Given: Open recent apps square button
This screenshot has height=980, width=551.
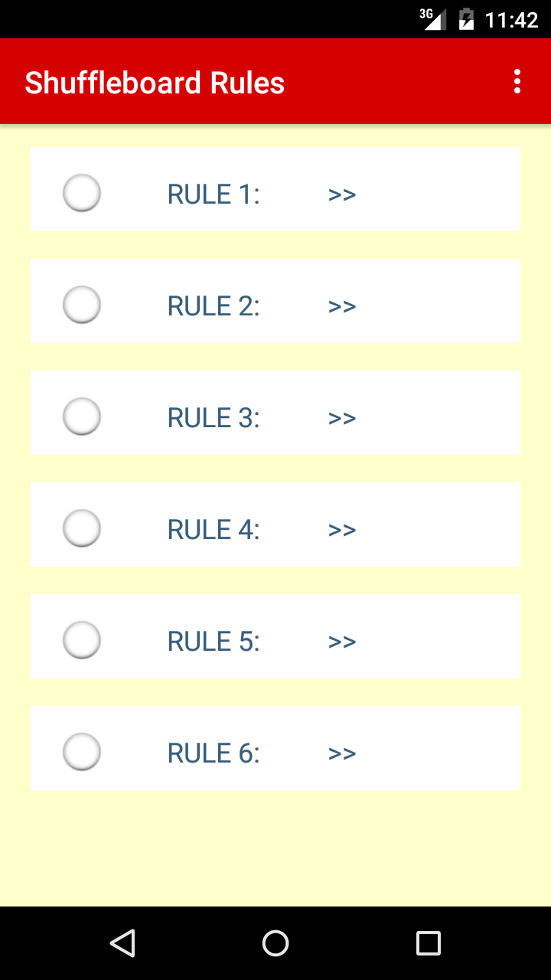Looking at the screenshot, I should click(x=428, y=942).
